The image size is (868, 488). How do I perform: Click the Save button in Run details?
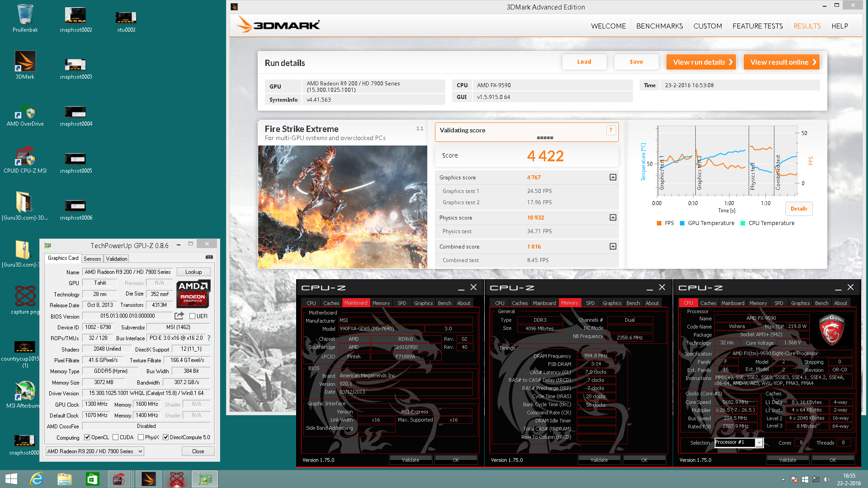636,62
